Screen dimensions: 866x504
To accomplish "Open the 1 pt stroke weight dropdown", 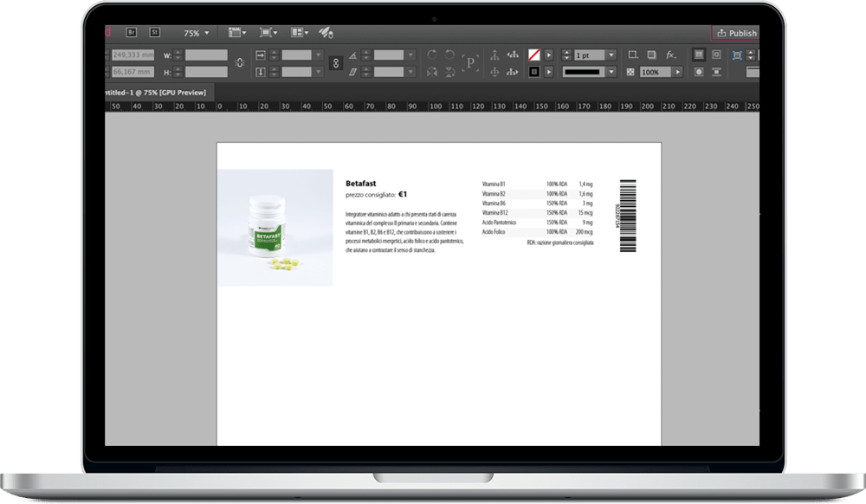I will [611, 55].
